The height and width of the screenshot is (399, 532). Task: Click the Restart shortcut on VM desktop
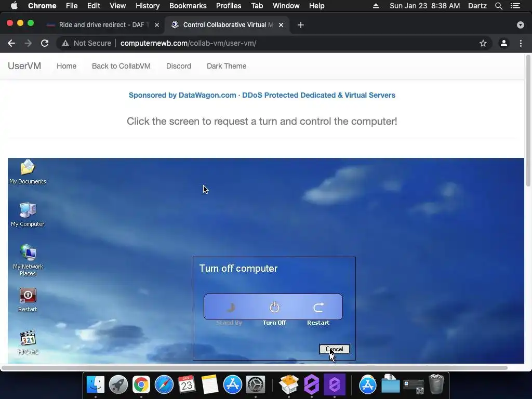coord(28,300)
